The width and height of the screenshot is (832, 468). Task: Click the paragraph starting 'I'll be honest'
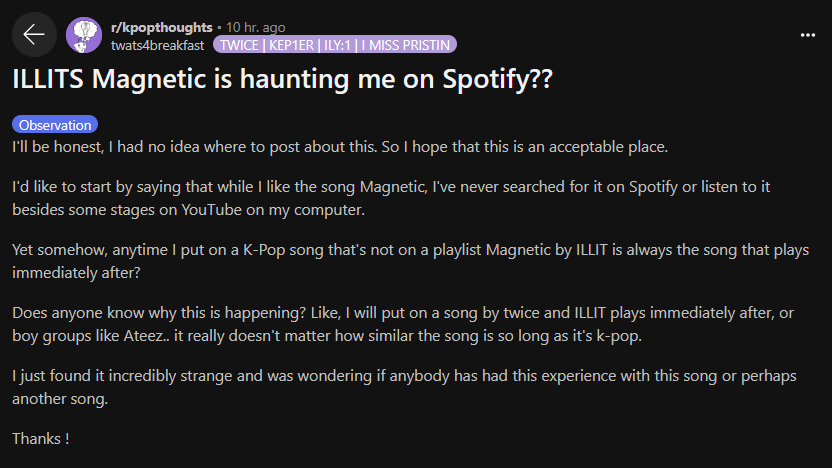coord(339,146)
